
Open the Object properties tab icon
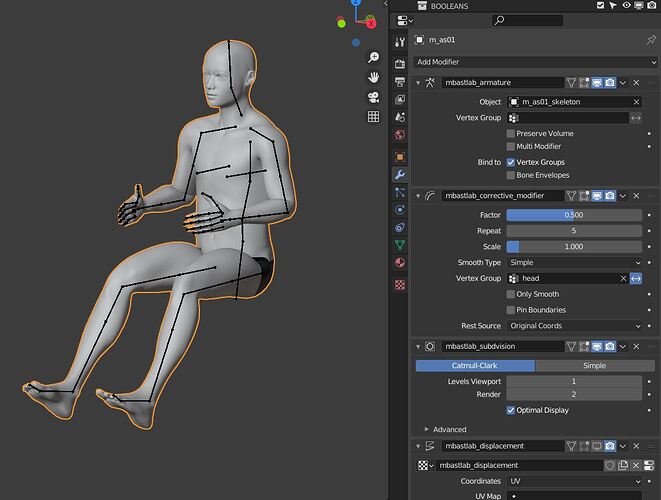pyautogui.click(x=400, y=157)
